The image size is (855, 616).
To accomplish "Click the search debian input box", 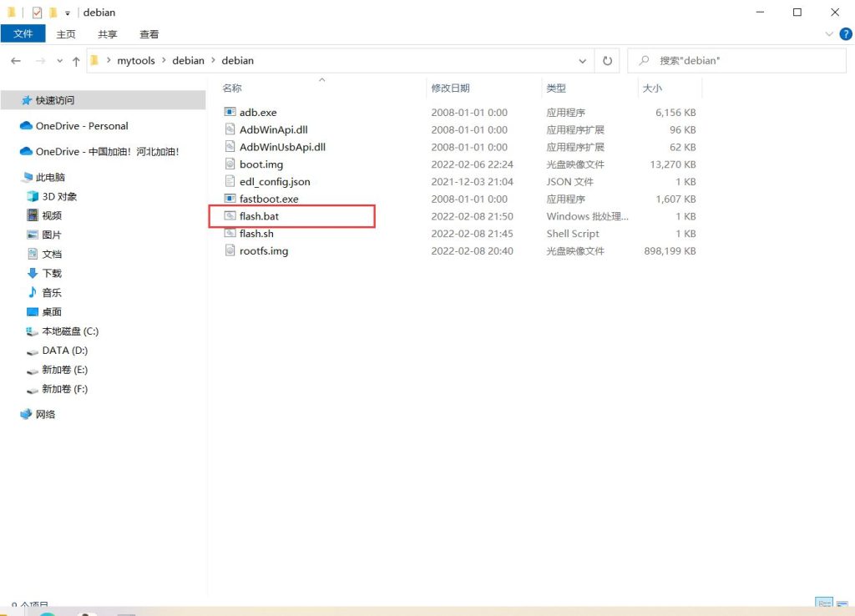I will (736, 60).
